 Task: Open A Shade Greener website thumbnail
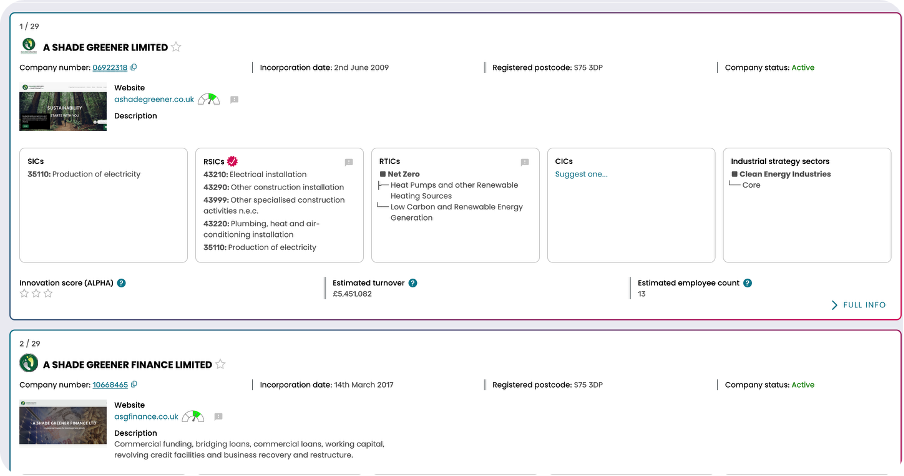click(63, 108)
